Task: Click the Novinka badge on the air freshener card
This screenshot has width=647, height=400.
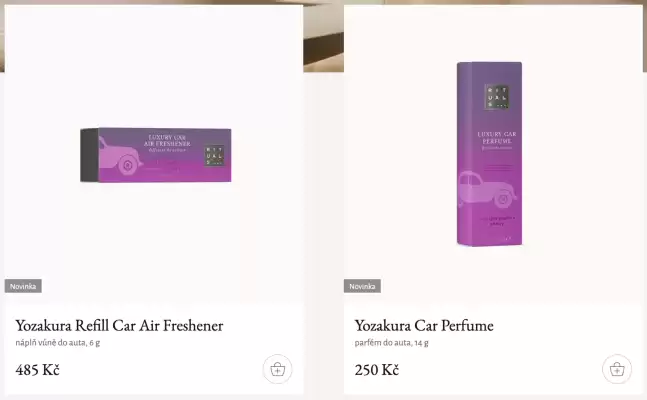Action: coord(23,286)
